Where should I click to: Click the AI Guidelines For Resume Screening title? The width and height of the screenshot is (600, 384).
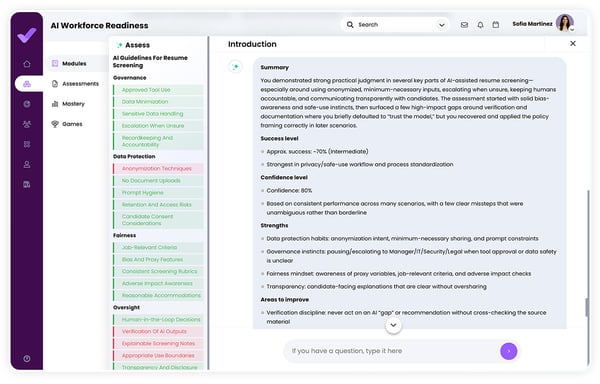150,62
